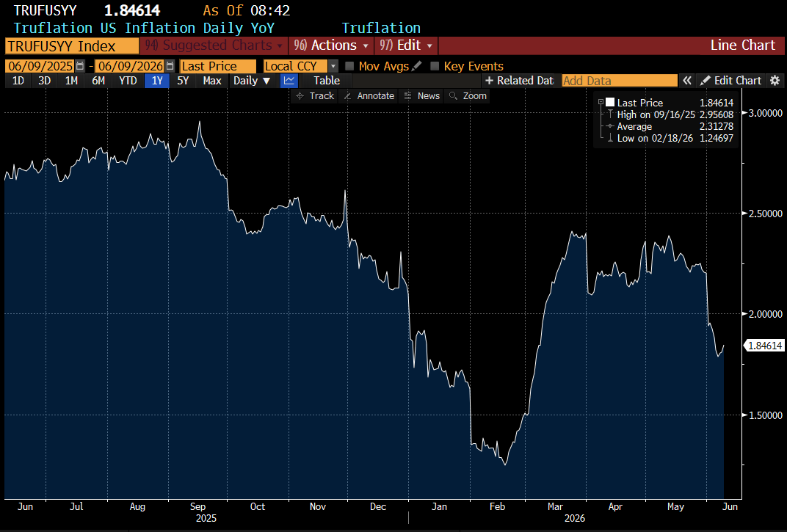Viewport: 787px width, 532px height.
Task: Open the Suggested Charts dropdown
Action: pos(214,45)
